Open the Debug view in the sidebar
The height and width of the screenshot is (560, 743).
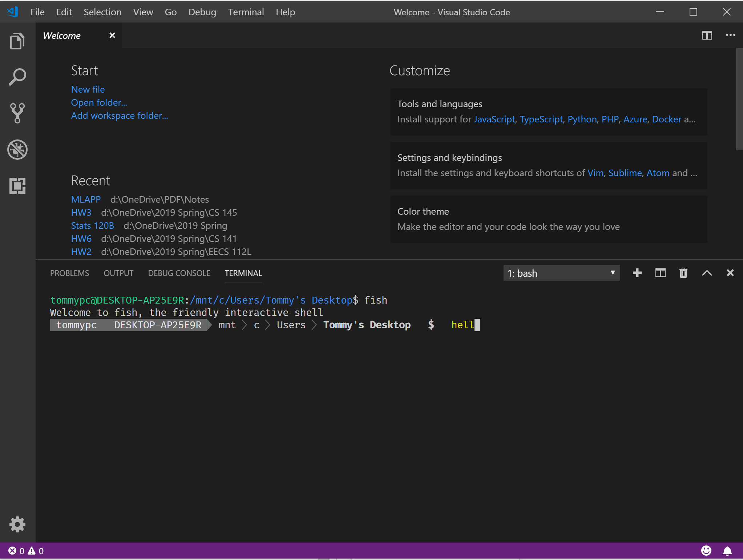tap(17, 149)
